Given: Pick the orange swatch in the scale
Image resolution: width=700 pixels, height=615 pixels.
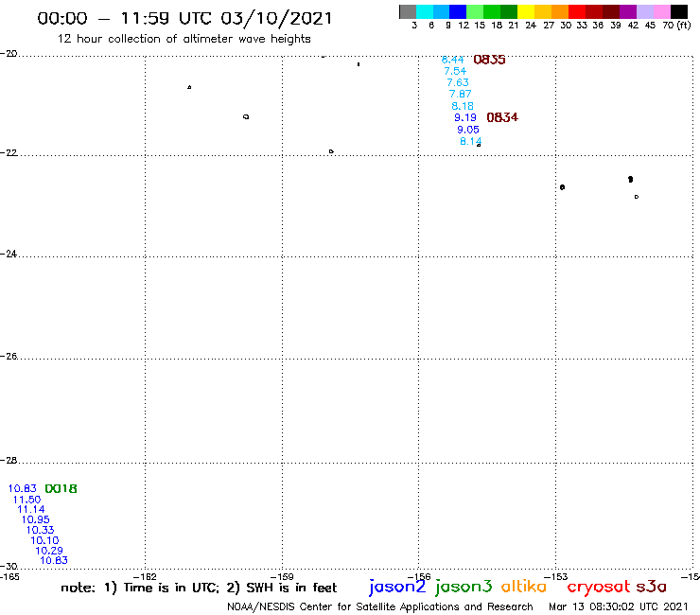Looking at the screenshot, I should (560, 11).
